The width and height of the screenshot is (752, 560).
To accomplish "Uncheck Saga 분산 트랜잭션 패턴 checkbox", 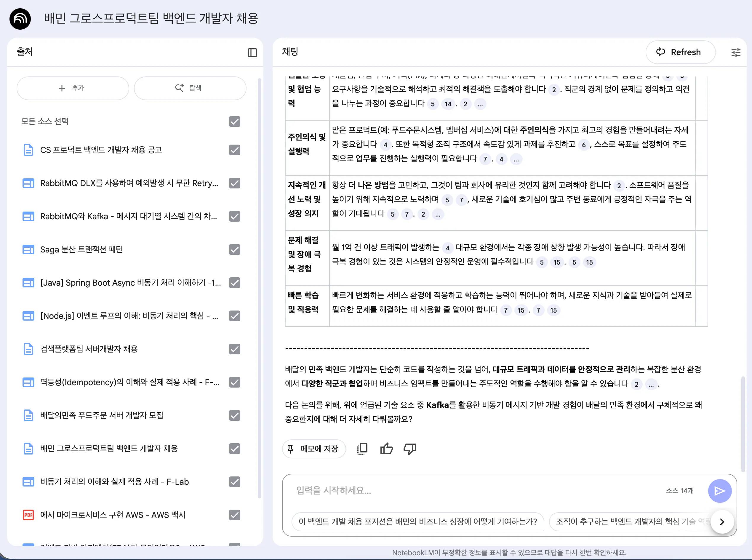I will pos(234,249).
